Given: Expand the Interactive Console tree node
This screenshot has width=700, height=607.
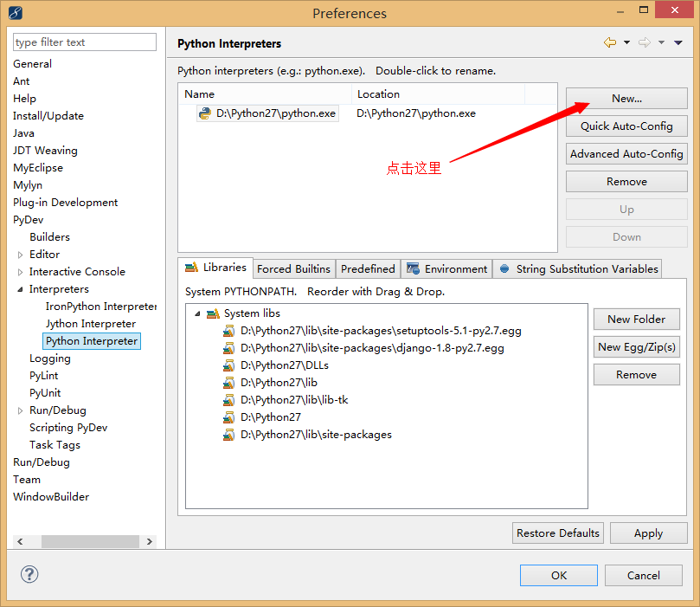Looking at the screenshot, I should point(20,272).
